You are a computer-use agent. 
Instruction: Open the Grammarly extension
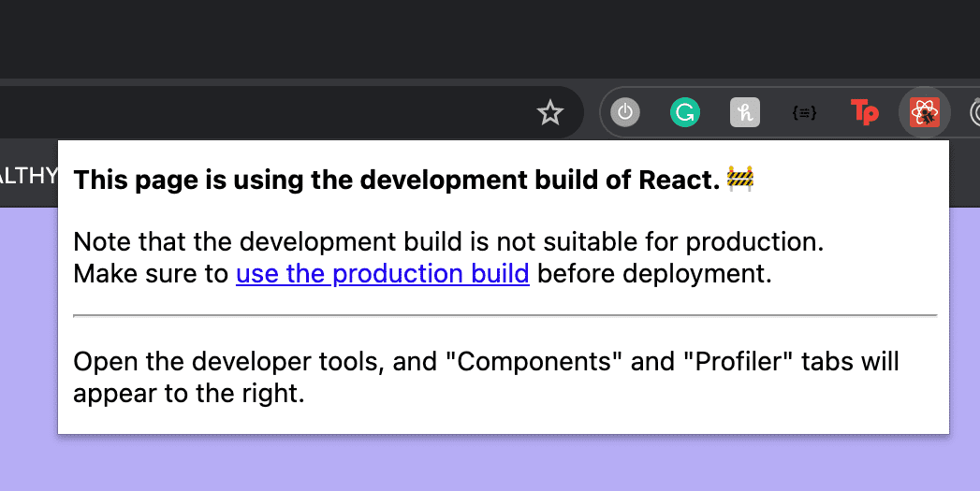[x=685, y=113]
